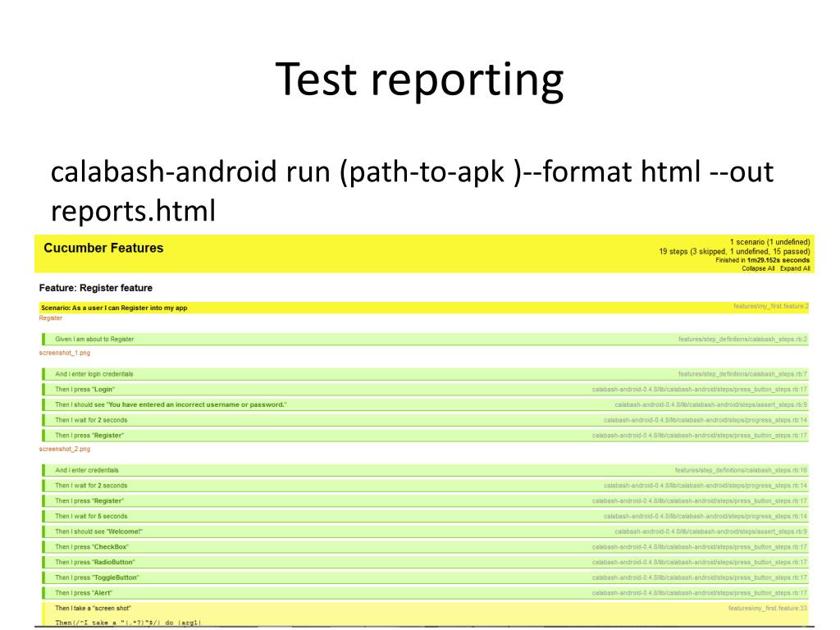840x630 pixels.
Task: Collapse the 'As a user I can Register' scenario header
Action: click(424, 308)
